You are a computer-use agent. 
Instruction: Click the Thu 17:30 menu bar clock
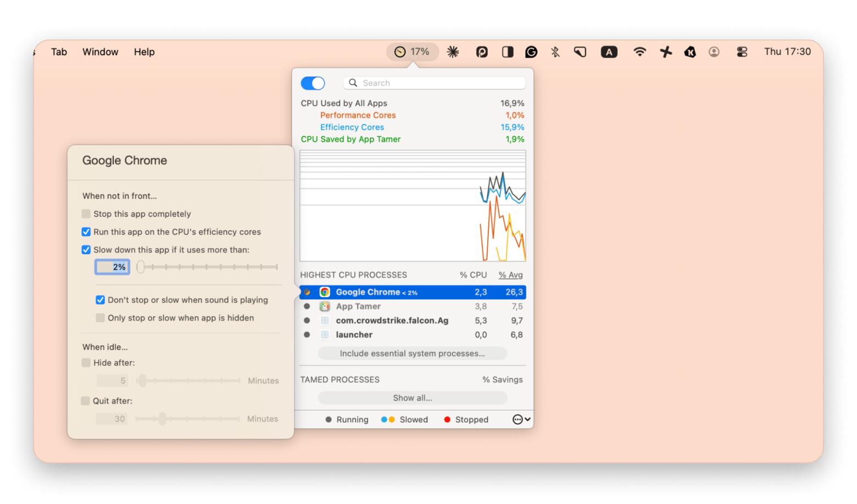pyautogui.click(x=787, y=52)
